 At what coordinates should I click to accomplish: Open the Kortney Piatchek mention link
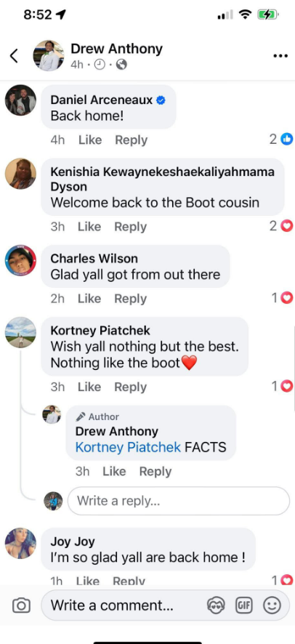point(128,447)
